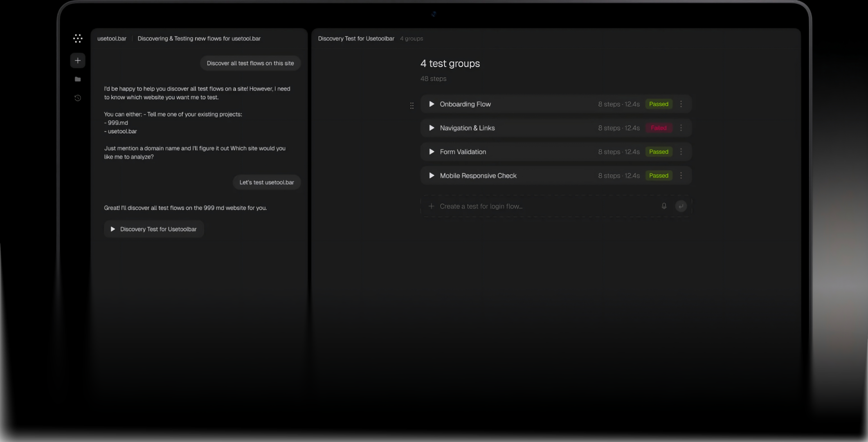Click the Passed badge on Form Validation

659,152
